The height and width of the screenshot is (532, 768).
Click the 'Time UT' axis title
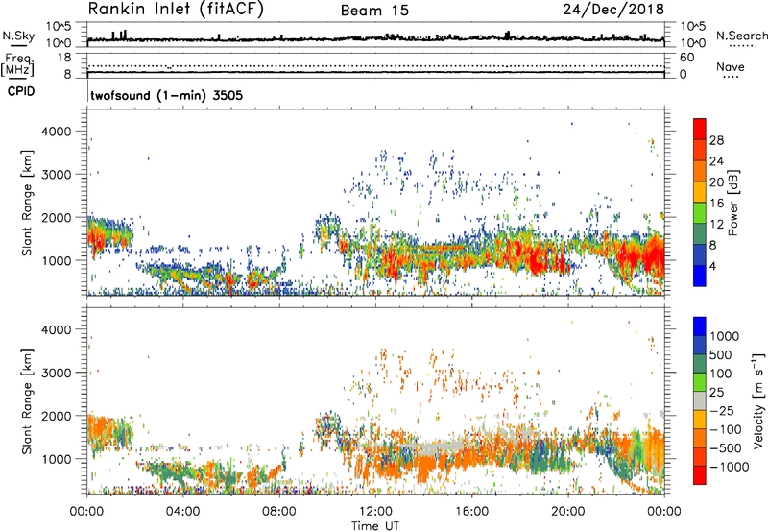pyautogui.click(x=375, y=525)
